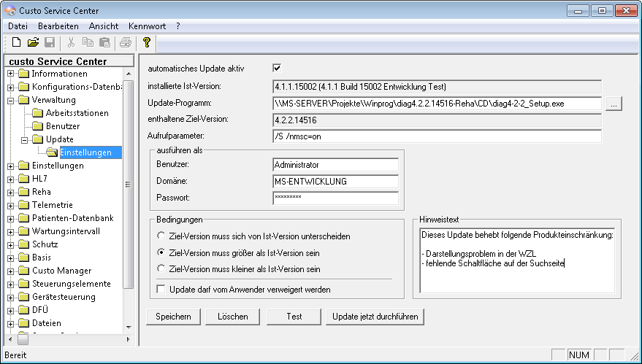The height and width of the screenshot is (364, 642).
Task: Click the Save diskette toolbar icon
Action: tap(50, 42)
